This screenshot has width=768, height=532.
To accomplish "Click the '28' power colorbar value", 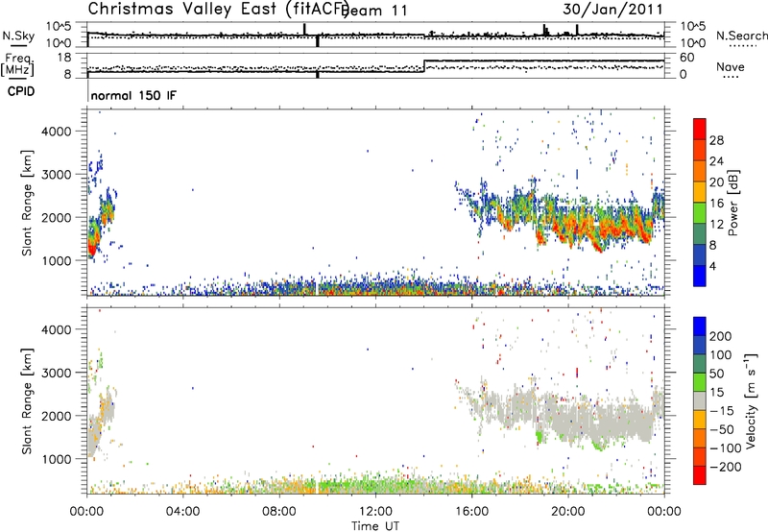I will [716, 140].
